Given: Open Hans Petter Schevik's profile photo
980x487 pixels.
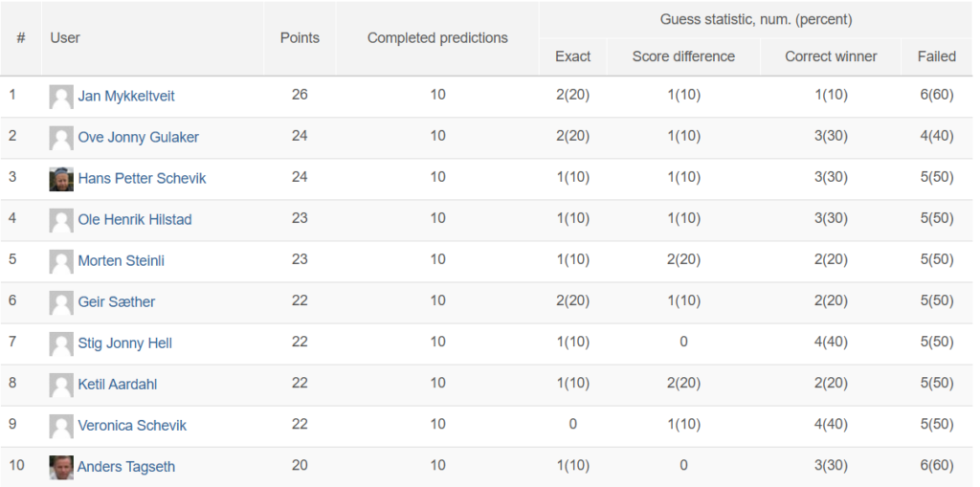Looking at the screenshot, I should pos(61,180).
